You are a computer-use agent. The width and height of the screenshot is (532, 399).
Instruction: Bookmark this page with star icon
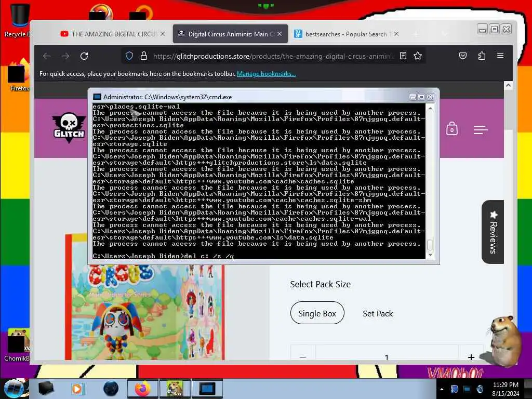coord(418,56)
